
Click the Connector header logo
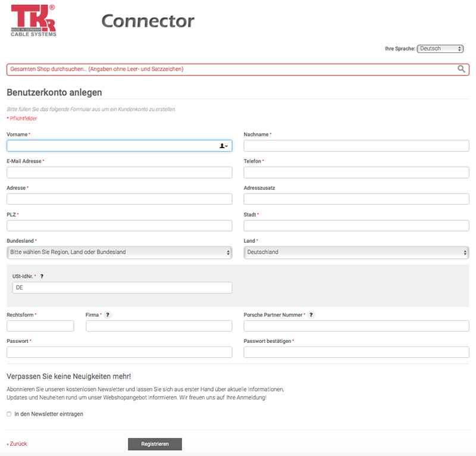[x=148, y=21]
